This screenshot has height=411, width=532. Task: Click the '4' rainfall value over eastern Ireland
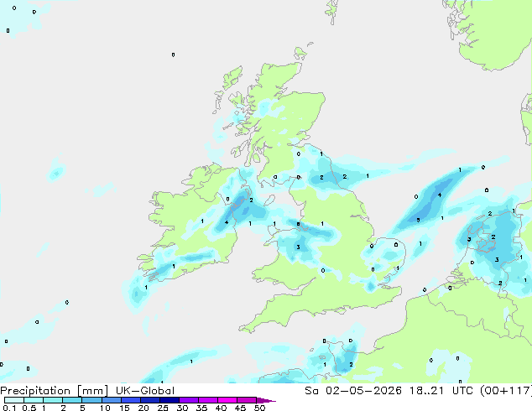(x=227, y=222)
